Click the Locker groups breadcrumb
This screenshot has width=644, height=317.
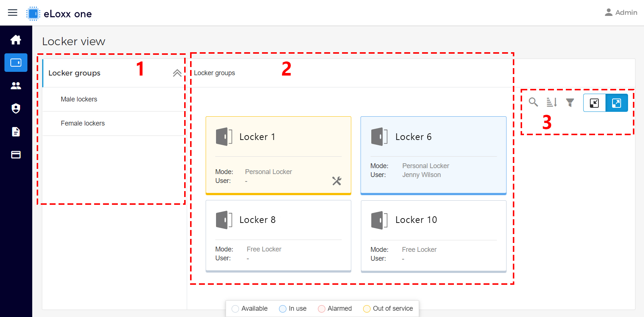[215, 73]
